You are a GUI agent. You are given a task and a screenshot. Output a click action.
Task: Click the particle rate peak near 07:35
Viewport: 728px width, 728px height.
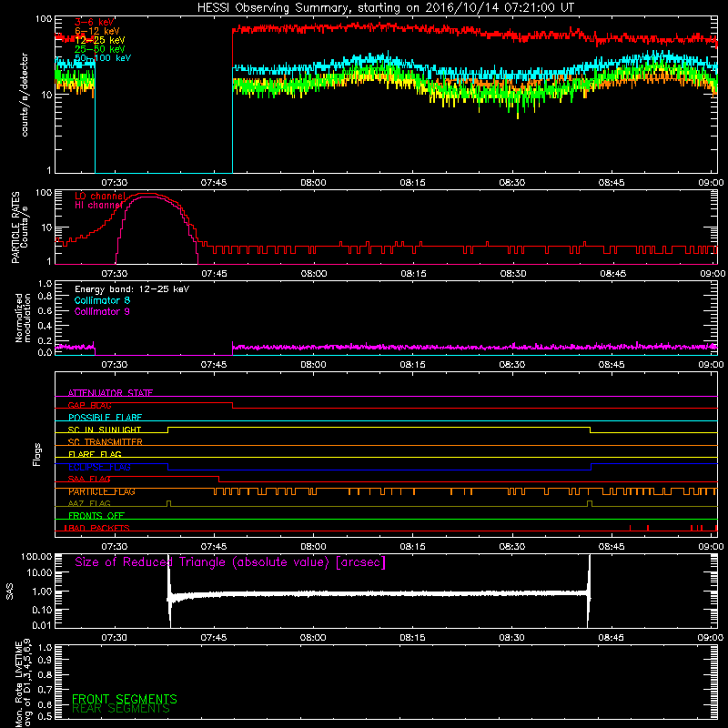[x=149, y=194]
